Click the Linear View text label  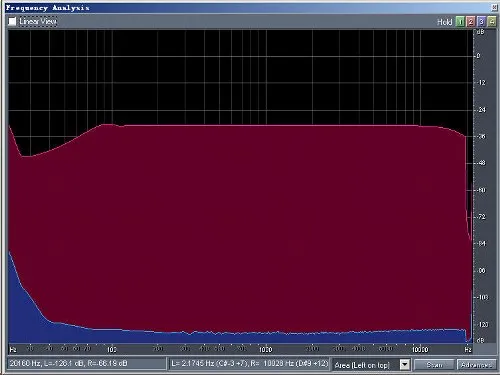38,22
